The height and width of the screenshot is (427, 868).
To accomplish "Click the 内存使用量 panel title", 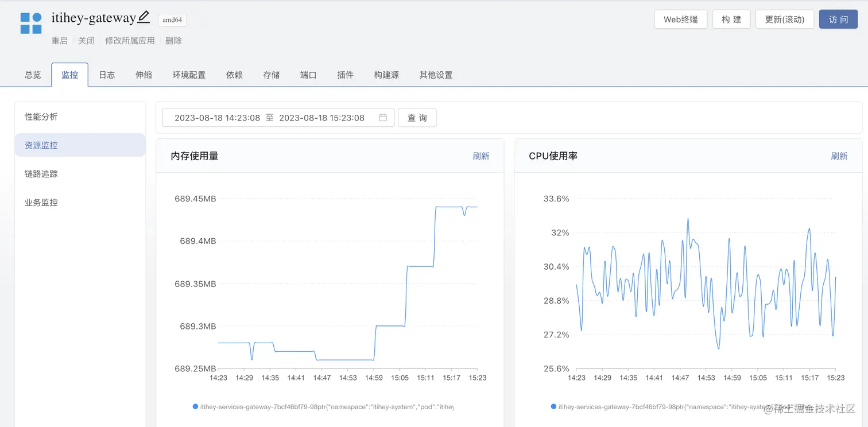I will (195, 156).
